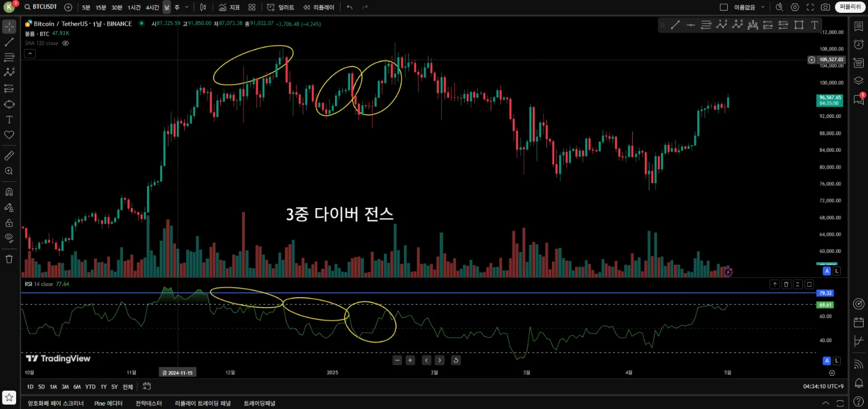Select the trend line tool in left sidebar
The width and height of the screenshot is (868, 409).
tap(9, 42)
